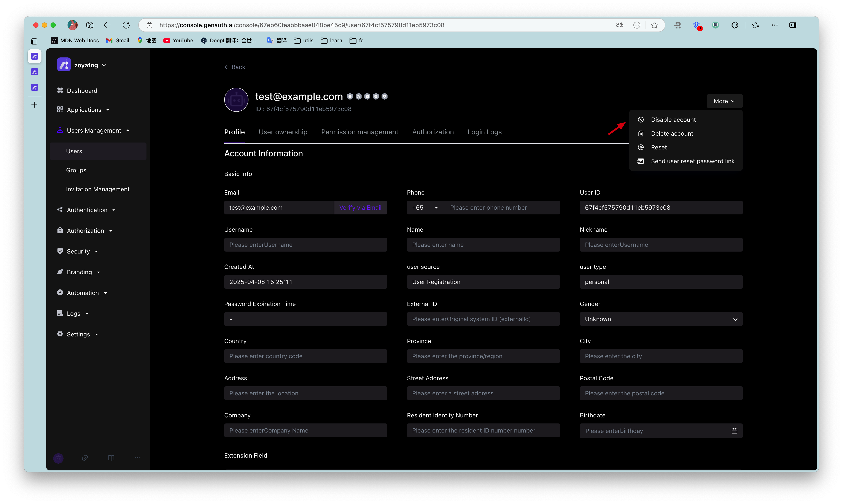Viewport: 843px width, 504px height.
Task: Click the browser back arrow icon
Action: click(107, 25)
